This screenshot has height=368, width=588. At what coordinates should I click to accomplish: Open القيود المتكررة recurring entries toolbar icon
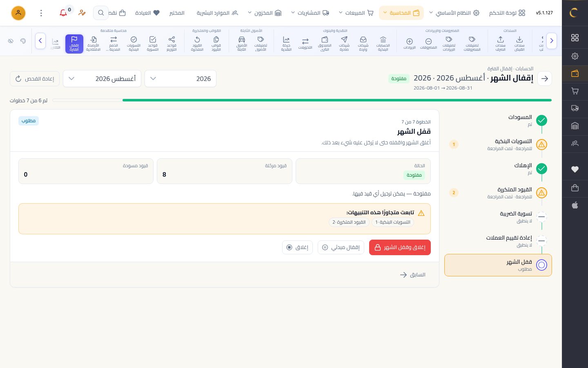[x=197, y=44]
